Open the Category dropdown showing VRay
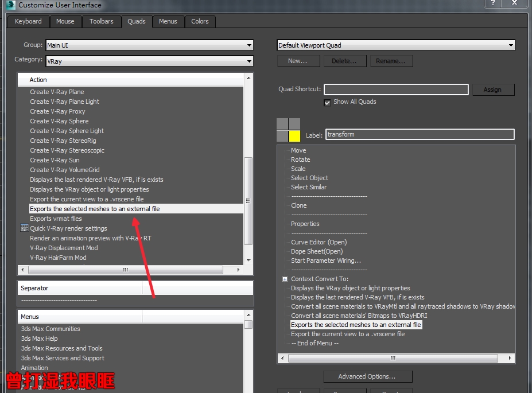This screenshot has width=532, height=393. (150, 61)
